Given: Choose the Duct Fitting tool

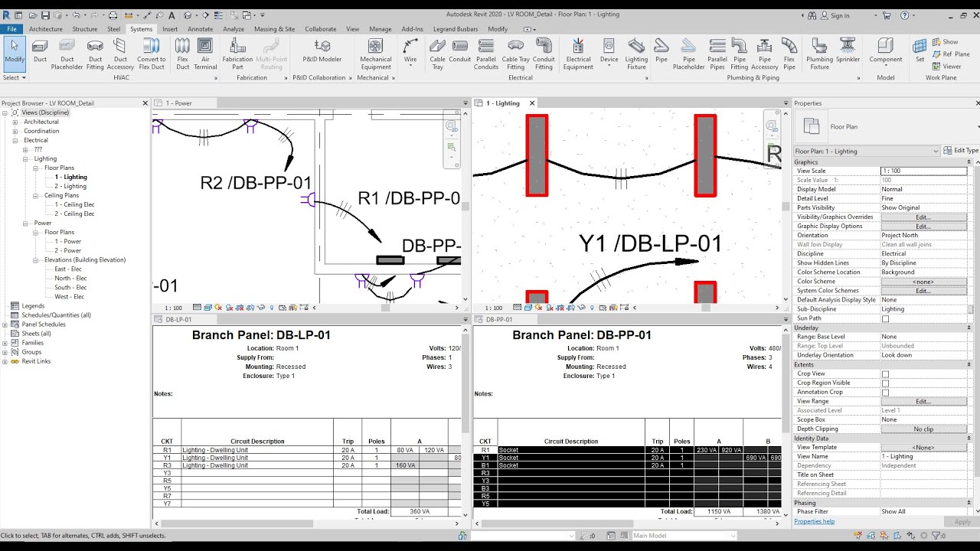Looking at the screenshot, I should click(x=95, y=54).
